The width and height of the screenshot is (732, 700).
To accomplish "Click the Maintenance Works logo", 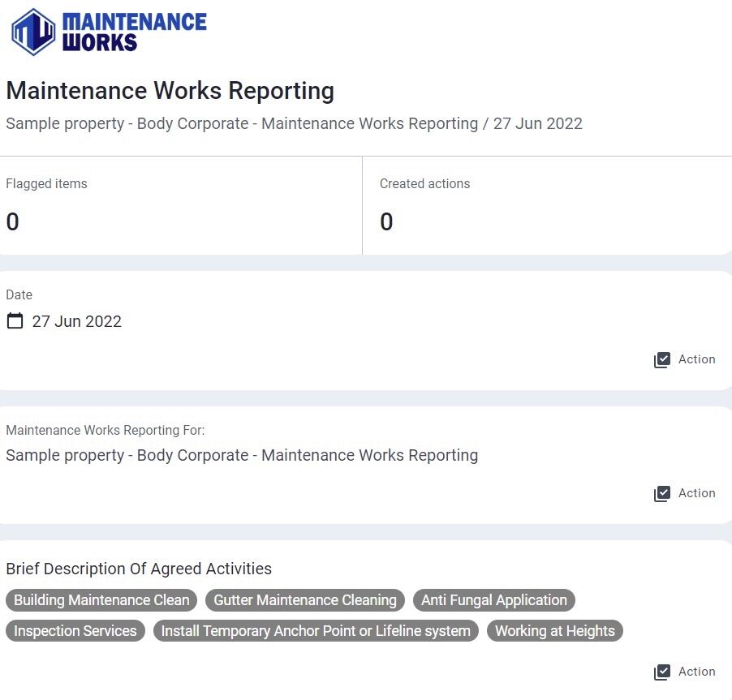I will [x=110, y=32].
